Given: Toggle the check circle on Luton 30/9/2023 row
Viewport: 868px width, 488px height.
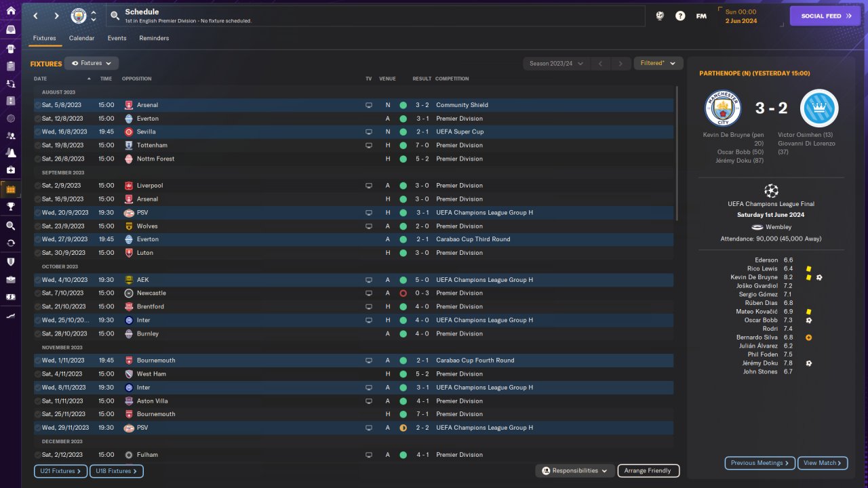Looking at the screenshot, I should pos(38,253).
